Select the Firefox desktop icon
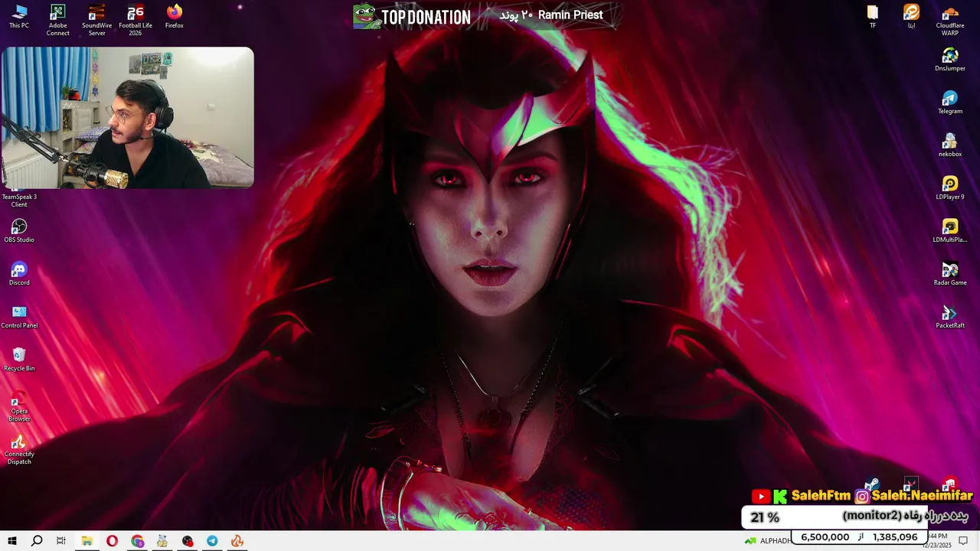 (x=174, y=17)
